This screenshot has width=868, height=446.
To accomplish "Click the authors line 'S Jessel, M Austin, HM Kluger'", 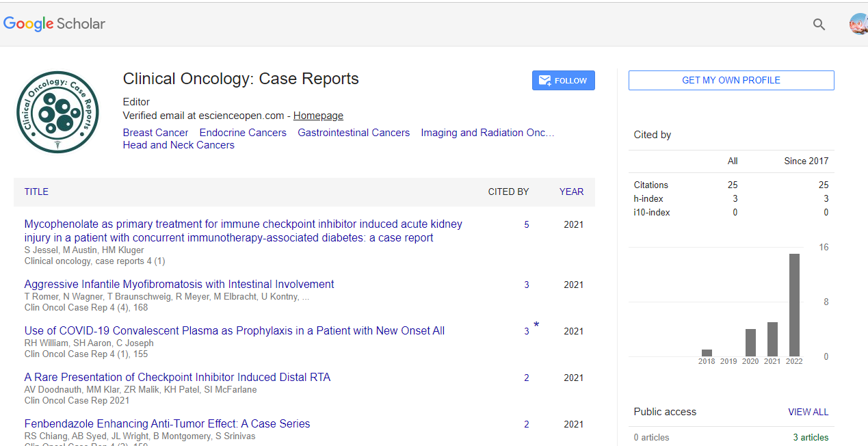I will 84,250.
